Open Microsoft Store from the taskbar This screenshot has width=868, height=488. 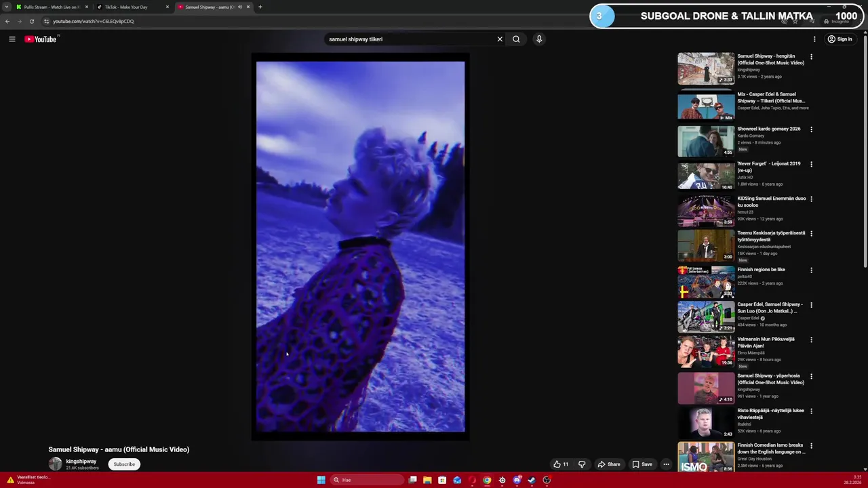pos(442,480)
